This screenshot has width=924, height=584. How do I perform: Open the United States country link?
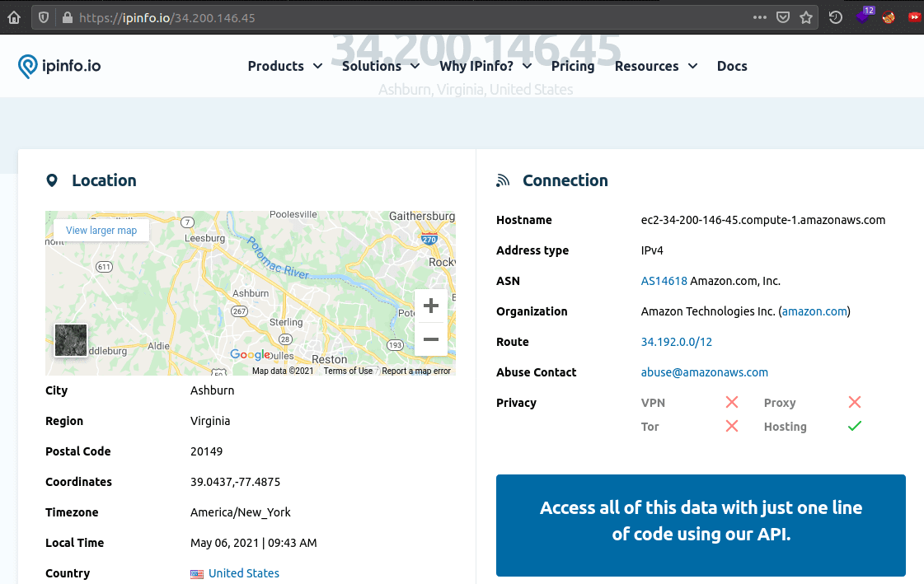[x=244, y=573]
